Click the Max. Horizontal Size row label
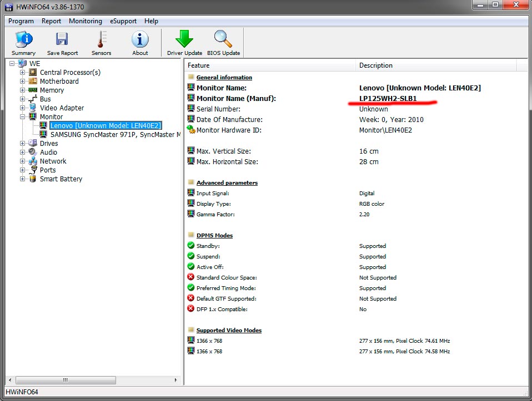 [227, 162]
